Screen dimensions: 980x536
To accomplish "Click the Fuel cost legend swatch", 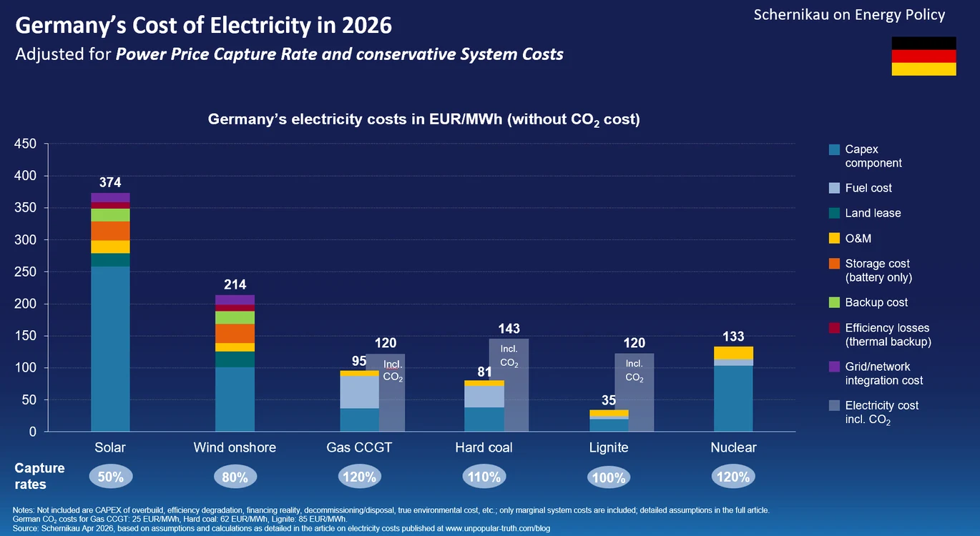I will coord(833,188).
